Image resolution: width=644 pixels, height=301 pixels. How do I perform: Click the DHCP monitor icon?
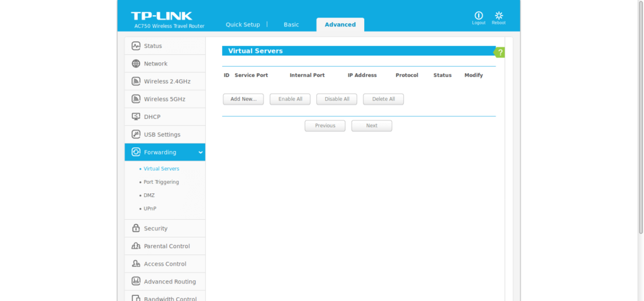tap(136, 116)
